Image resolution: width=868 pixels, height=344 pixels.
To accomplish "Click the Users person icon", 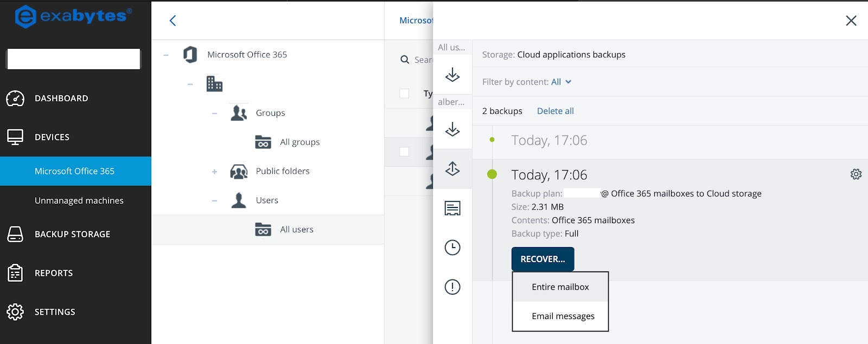I will tap(239, 200).
